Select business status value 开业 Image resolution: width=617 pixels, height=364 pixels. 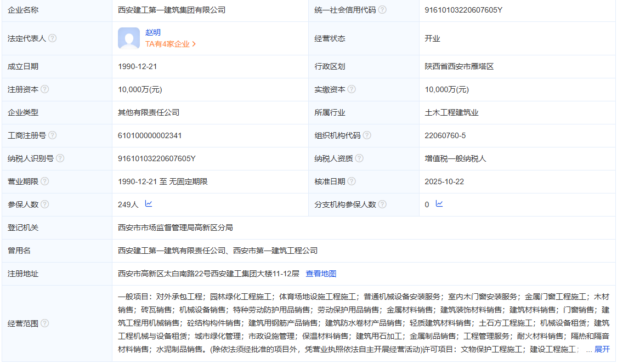(432, 38)
